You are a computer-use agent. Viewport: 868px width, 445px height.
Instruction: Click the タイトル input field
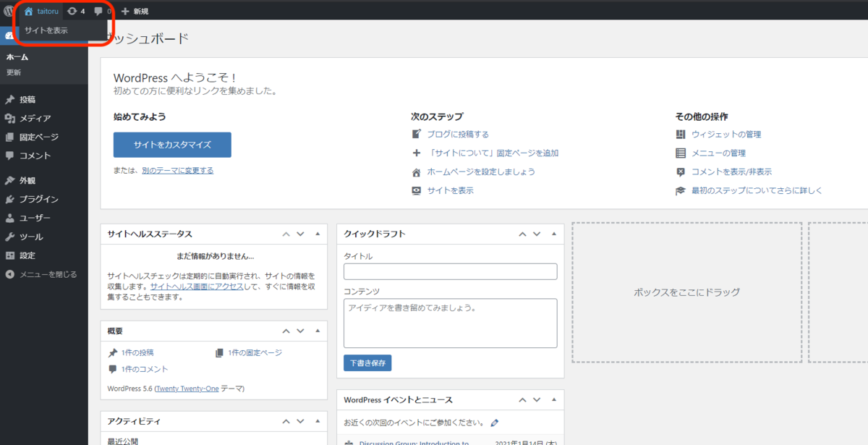[450, 271]
